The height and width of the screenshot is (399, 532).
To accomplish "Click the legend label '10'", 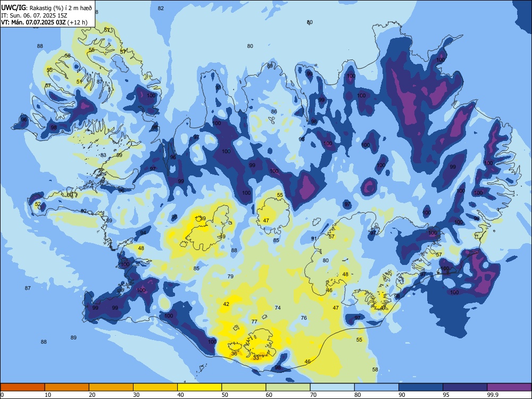I will coord(48,395).
